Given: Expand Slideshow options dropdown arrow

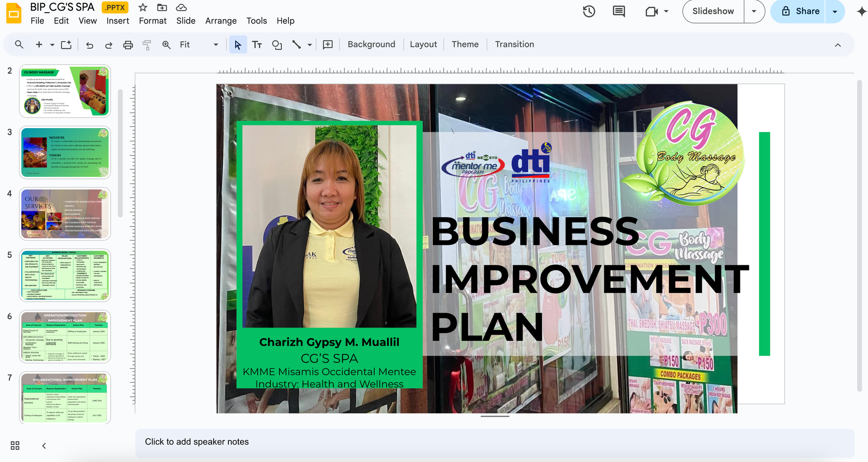Looking at the screenshot, I should 754,11.
